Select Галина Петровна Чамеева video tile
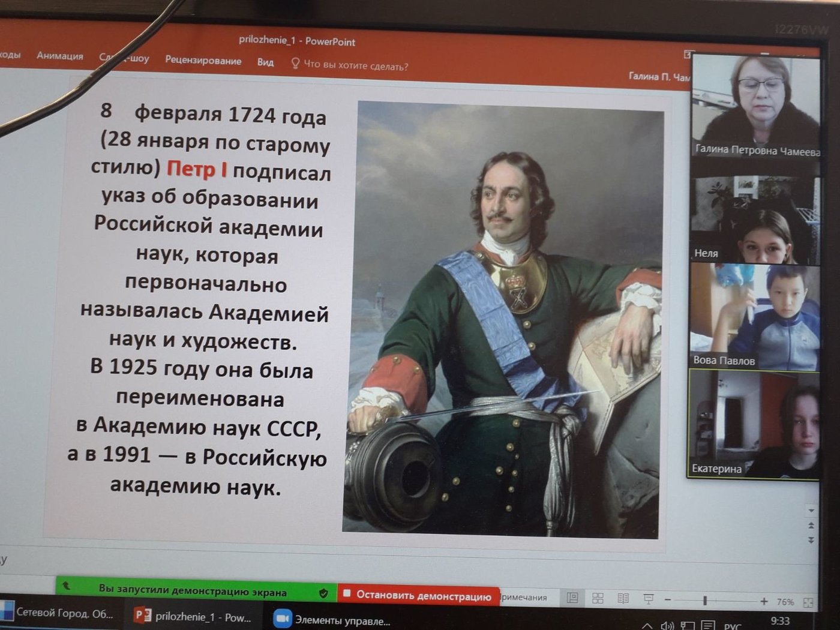This screenshot has width=840, height=630. (x=756, y=106)
